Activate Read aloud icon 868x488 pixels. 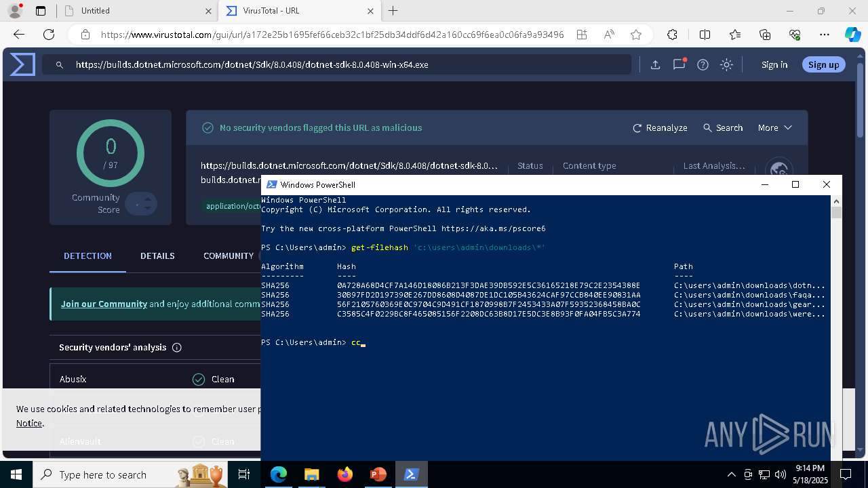tap(609, 35)
